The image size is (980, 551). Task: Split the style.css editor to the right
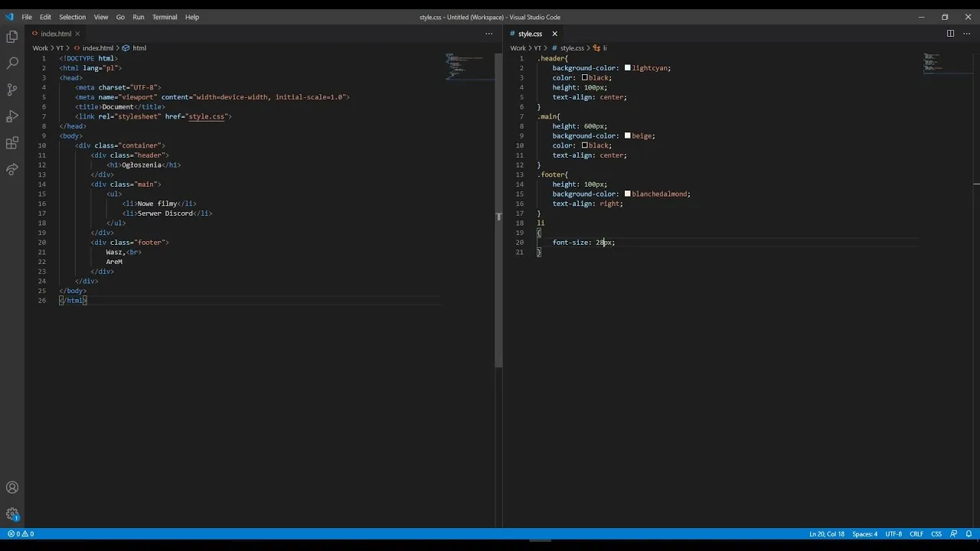(x=950, y=34)
